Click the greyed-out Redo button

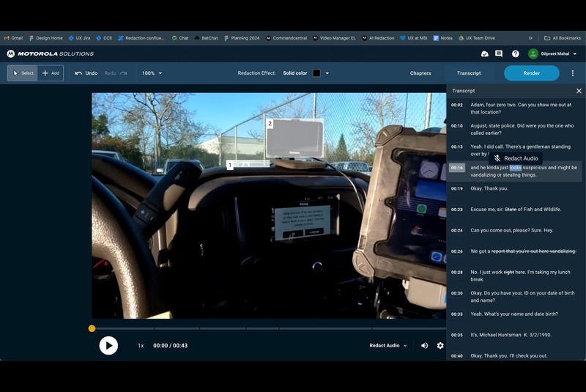[x=116, y=73]
